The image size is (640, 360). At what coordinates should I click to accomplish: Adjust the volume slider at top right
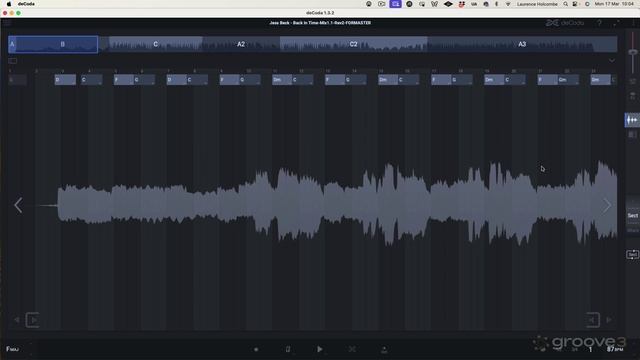tap(633, 52)
